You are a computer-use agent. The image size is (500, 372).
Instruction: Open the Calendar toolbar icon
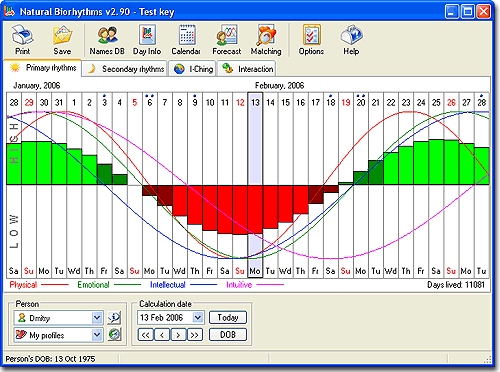pyautogui.click(x=186, y=40)
